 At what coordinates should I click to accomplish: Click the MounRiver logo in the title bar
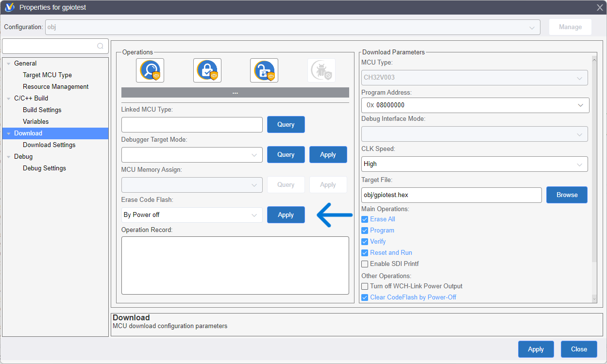point(9,7)
